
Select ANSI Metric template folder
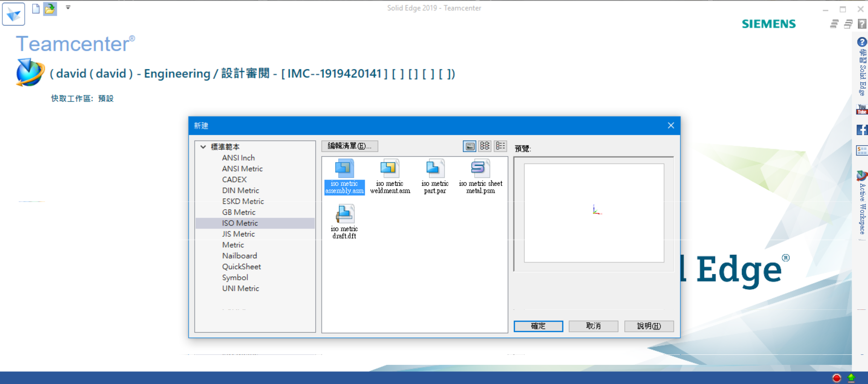242,169
